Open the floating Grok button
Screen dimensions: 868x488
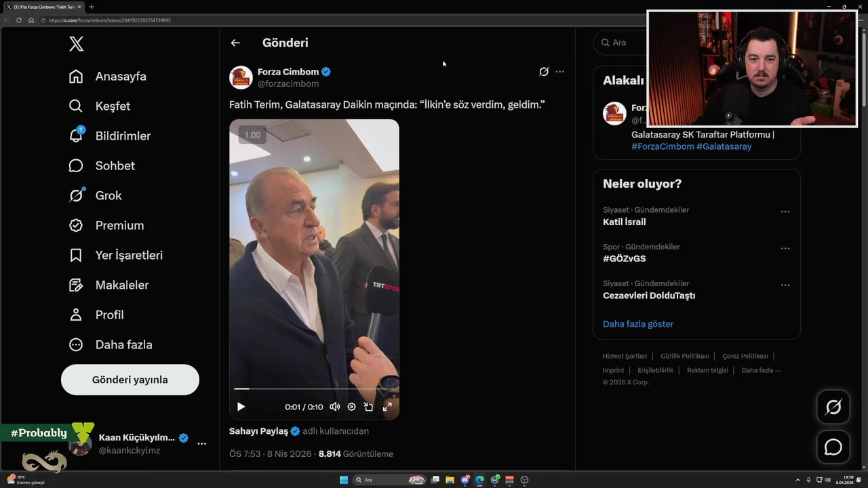(x=833, y=407)
